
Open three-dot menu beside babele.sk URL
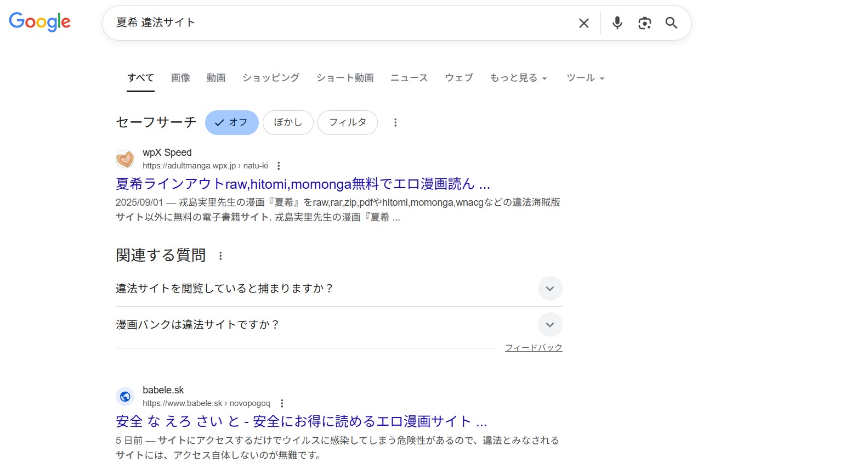(x=282, y=403)
